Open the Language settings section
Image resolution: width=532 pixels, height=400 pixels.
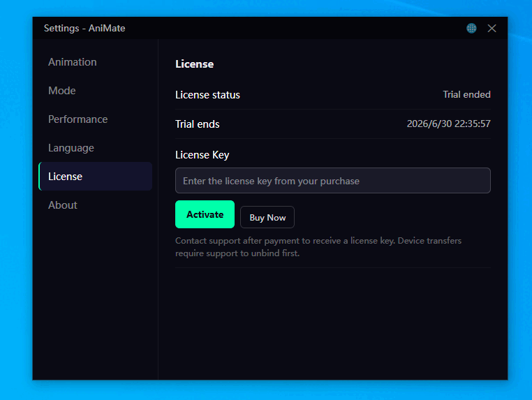pos(96,148)
